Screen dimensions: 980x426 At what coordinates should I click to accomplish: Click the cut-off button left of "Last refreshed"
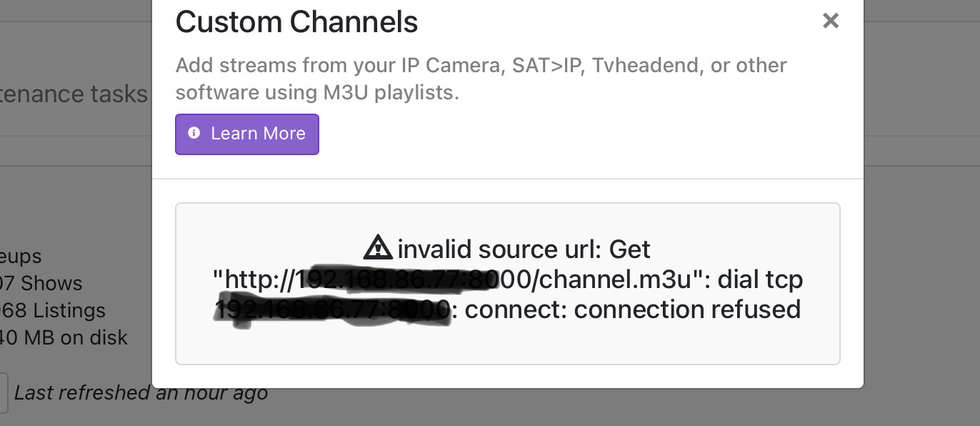[x=4, y=392]
